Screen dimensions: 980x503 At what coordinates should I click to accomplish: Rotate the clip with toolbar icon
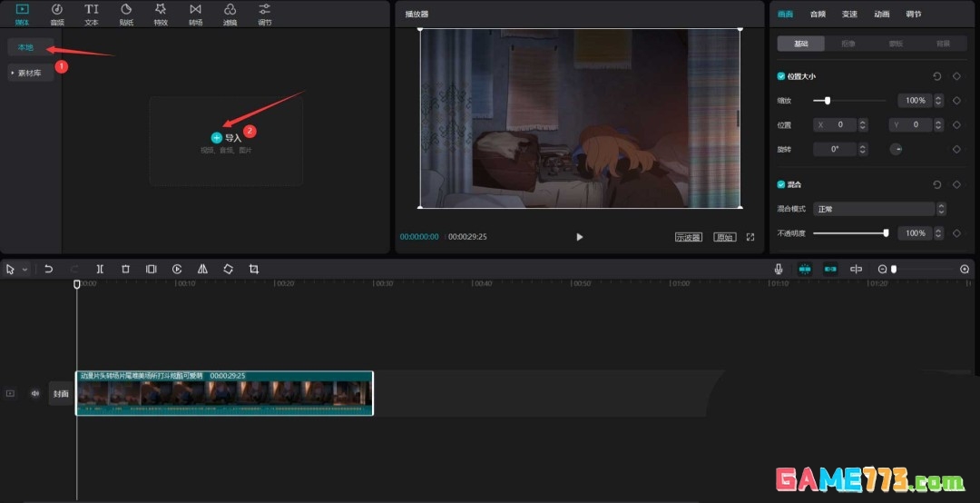(x=228, y=269)
